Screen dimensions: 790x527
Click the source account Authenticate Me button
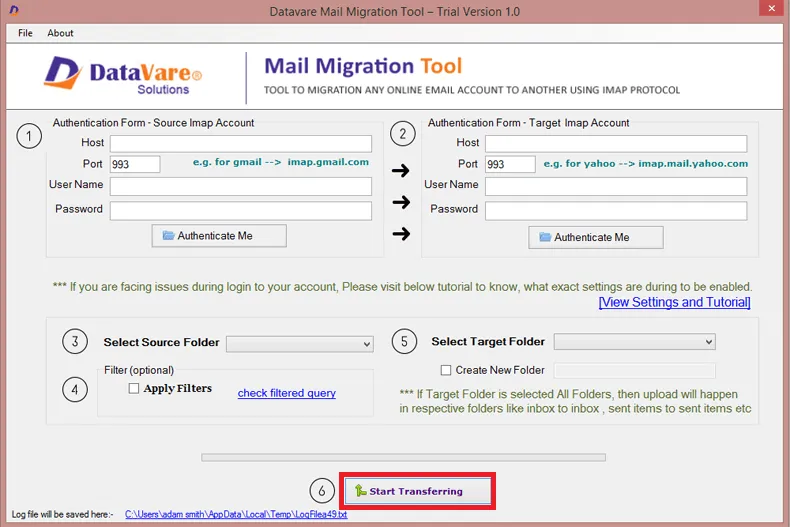tap(219, 236)
